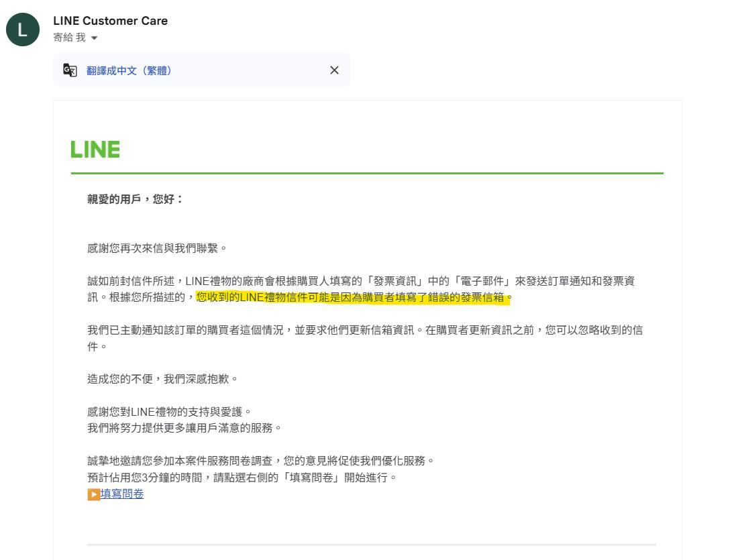The width and height of the screenshot is (732, 560).
Task: Click the orange play icon before 填寫問卷
Action: click(x=93, y=494)
